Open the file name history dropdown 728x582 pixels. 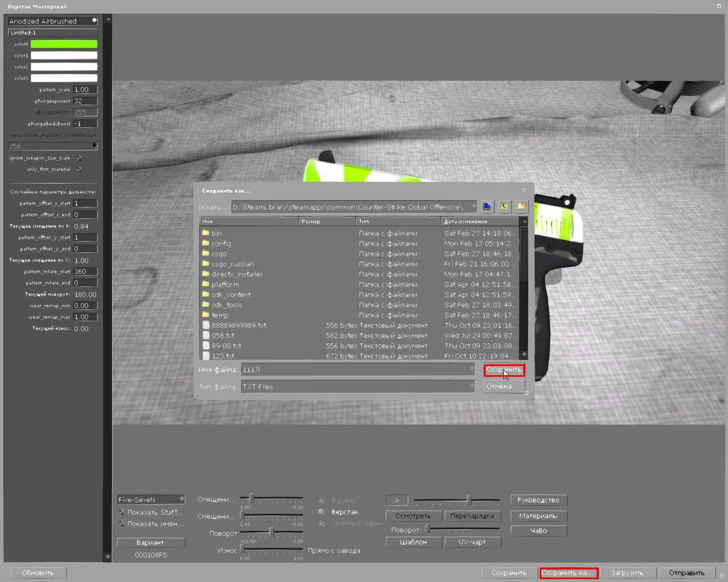(x=471, y=369)
